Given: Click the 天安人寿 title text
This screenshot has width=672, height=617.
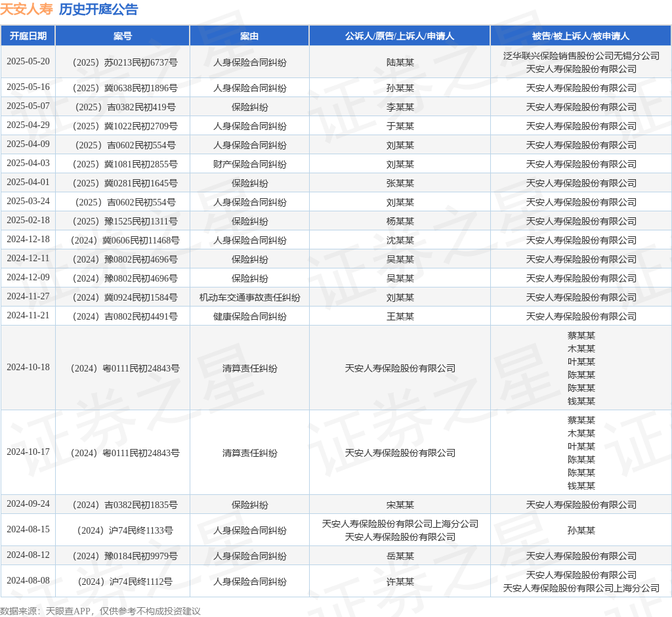Looking at the screenshot, I should tap(26, 9).
